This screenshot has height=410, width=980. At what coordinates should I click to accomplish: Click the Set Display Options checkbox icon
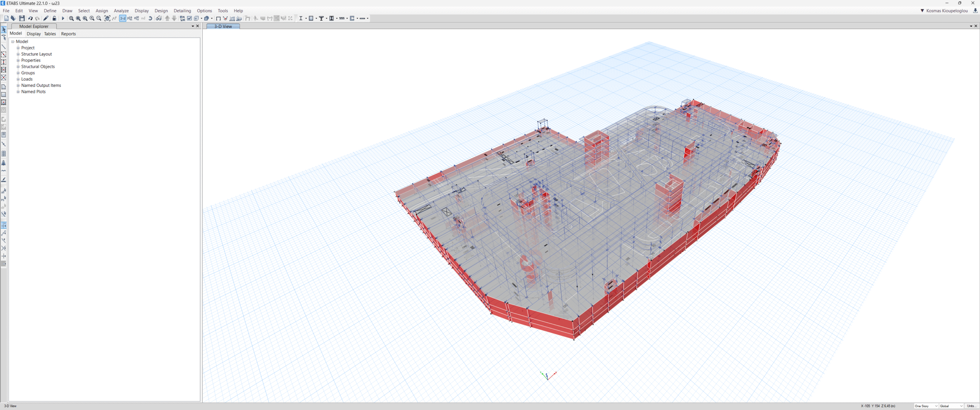[189, 18]
